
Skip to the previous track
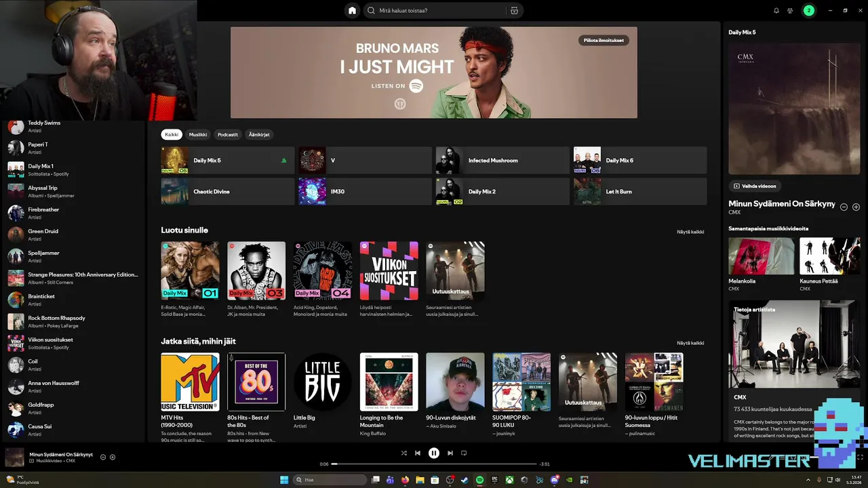click(x=418, y=453)
